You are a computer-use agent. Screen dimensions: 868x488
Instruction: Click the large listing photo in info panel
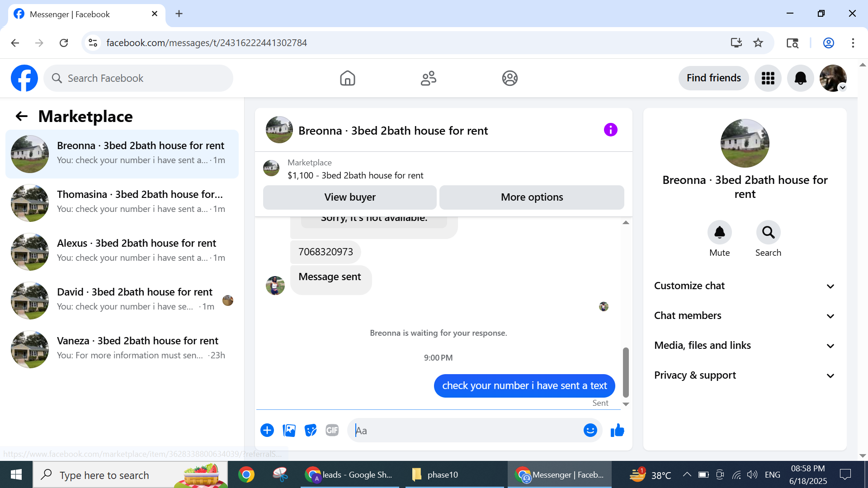click(745, 143)
